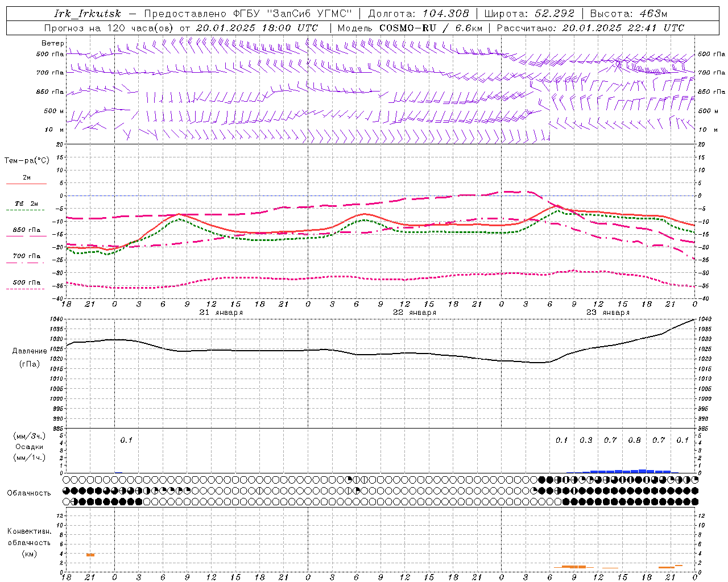The width and height of the screenshot is (728, 582).
Task: Click the '23 января' date label
Action: pyautogui.click(x=608, y=313)
